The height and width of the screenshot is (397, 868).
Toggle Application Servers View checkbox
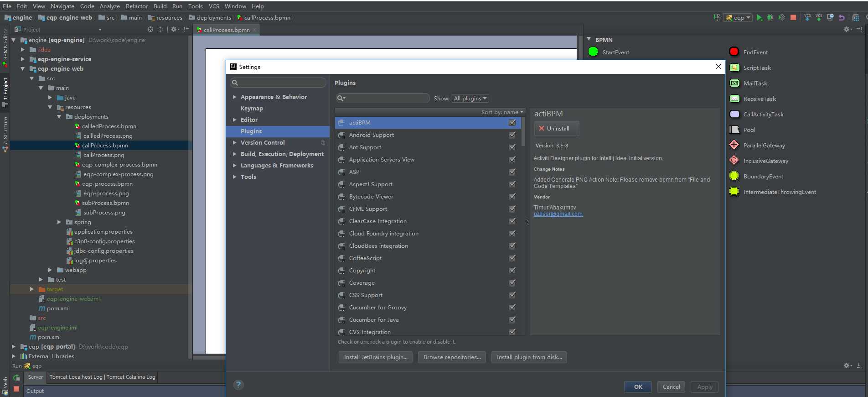click(x=512, y=159)
